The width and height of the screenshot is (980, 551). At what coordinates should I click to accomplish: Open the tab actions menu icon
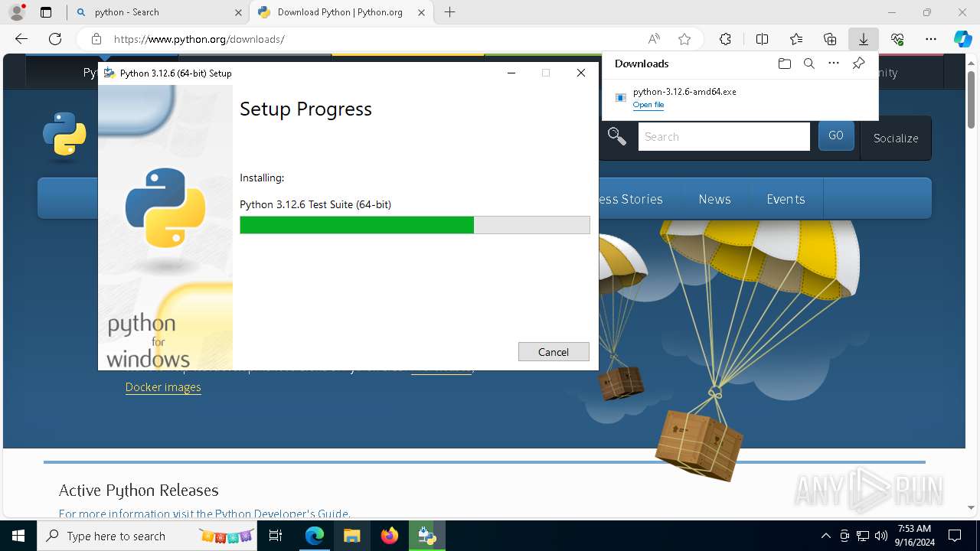click(46, 12)
